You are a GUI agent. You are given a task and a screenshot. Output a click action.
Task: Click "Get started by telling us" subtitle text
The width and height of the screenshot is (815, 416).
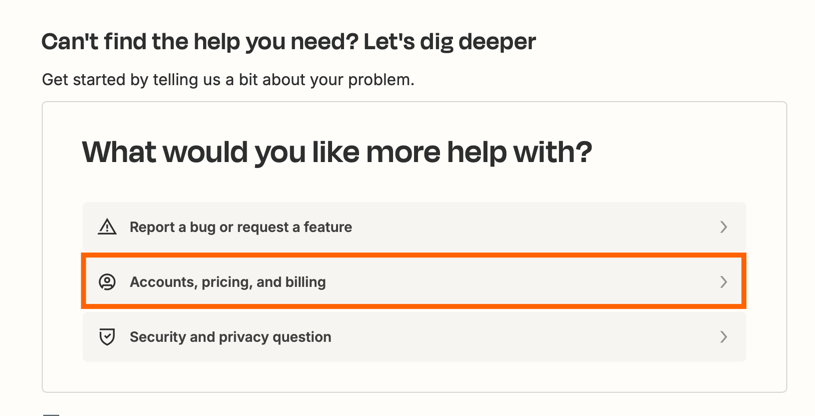228,80
